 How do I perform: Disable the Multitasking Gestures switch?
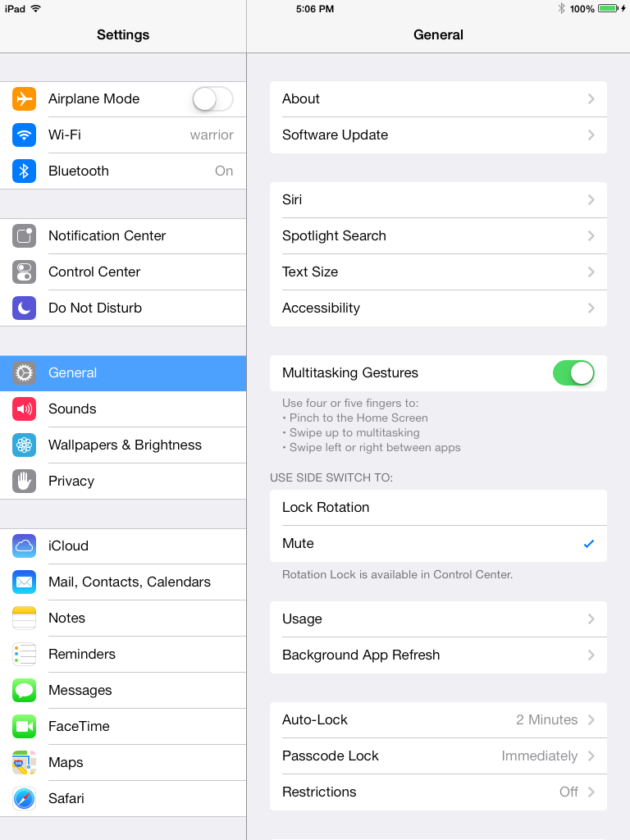click(x=573, y=373)
